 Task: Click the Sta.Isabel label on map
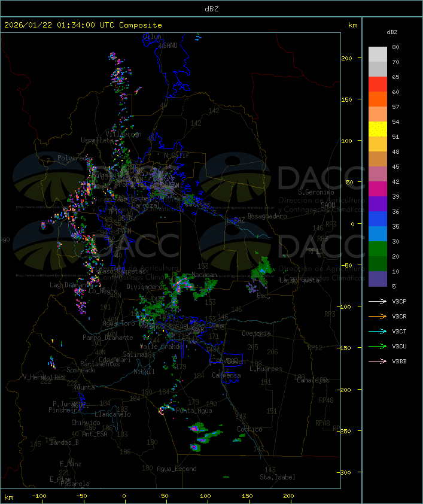277,477
